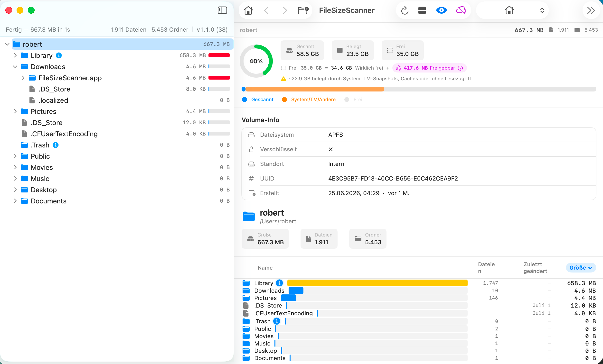Navigate back with left chevron

point(267,10)
